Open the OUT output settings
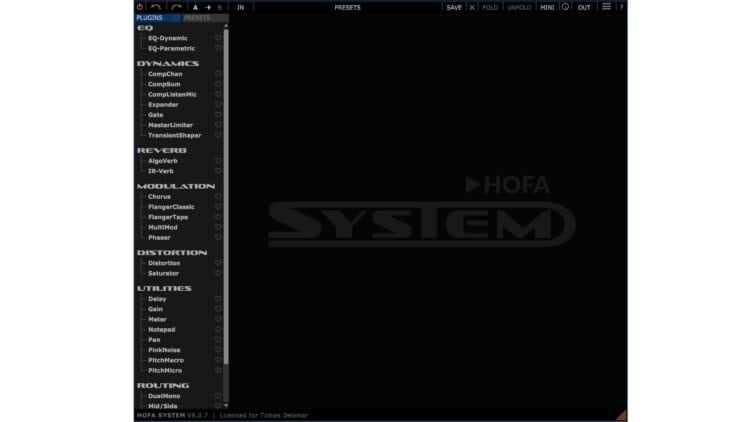 click(584, 8)
